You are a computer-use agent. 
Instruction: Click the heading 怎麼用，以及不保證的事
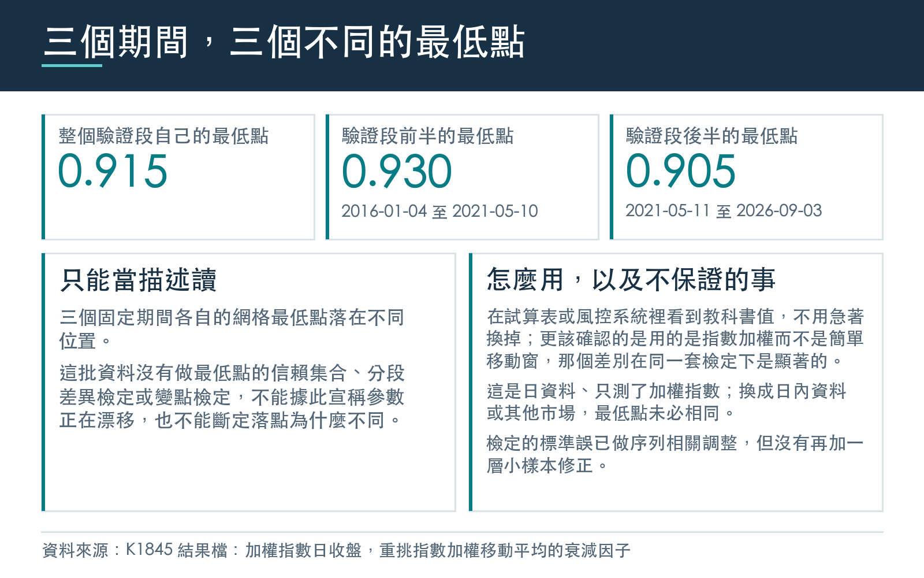point(631,279)
